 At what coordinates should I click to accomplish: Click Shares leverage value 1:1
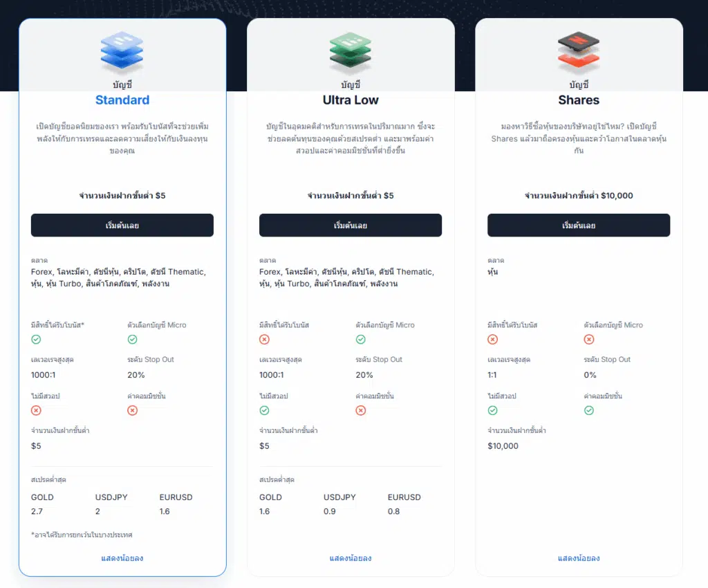point(492,375)
